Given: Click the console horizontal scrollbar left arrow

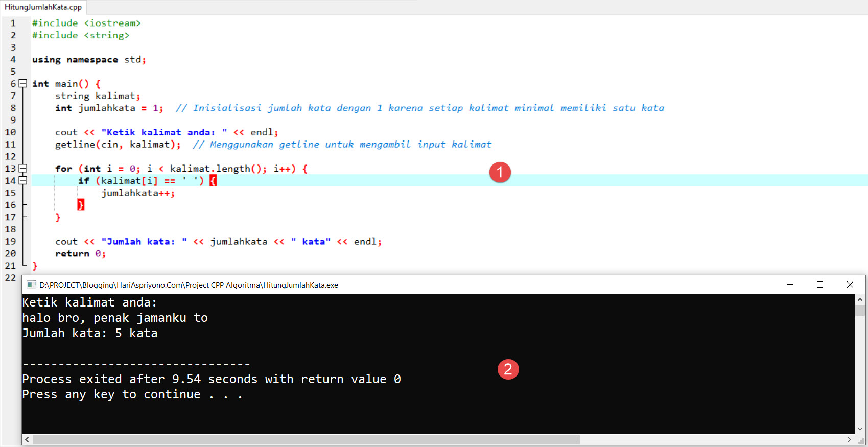Looking at the screenshot, I should [27, 439].
